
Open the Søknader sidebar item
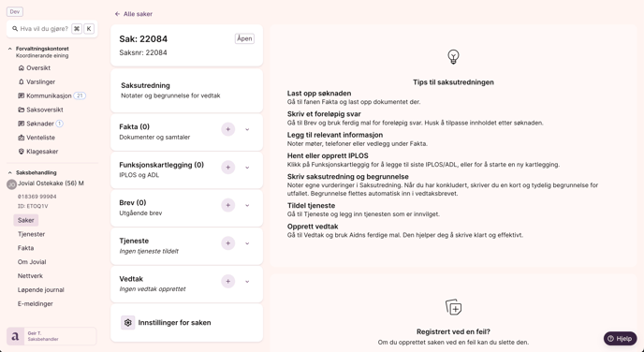pyautogui.click(x=40, y=124)
